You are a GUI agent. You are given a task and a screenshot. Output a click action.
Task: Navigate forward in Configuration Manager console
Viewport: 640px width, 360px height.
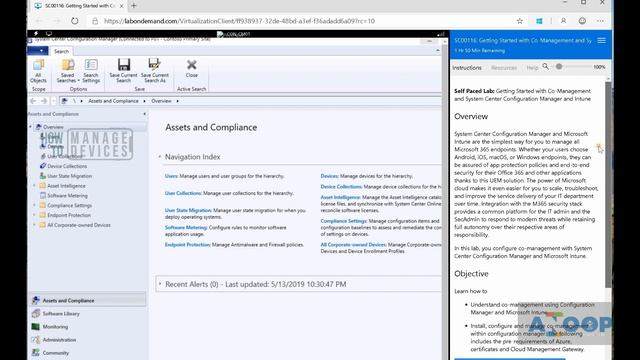point(44,101)
